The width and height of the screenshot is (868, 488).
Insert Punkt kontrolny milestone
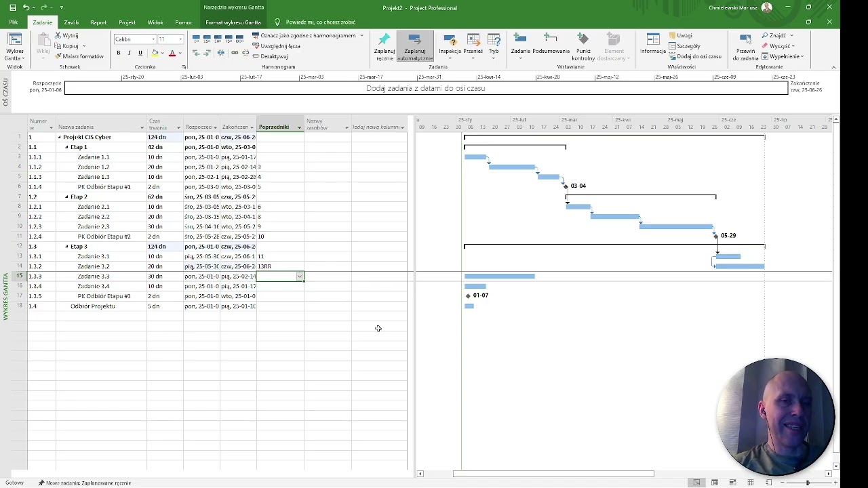(x=583, y=46)
